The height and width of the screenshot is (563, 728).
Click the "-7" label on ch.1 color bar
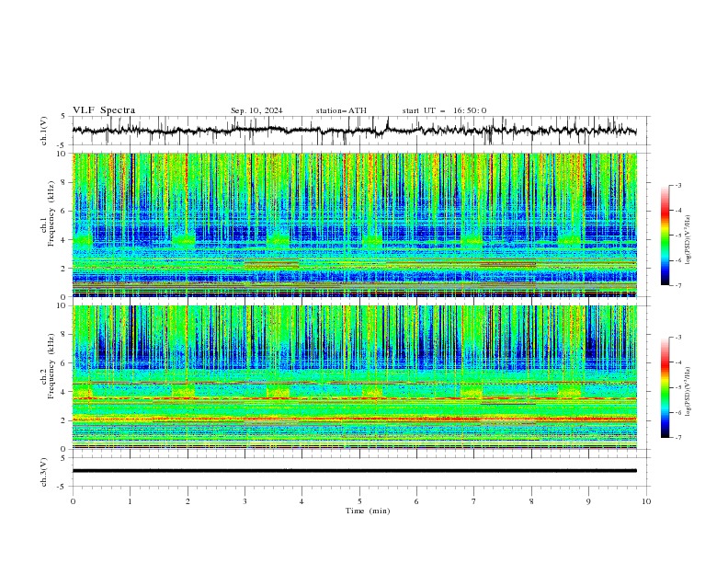click(x=678, y=285)
